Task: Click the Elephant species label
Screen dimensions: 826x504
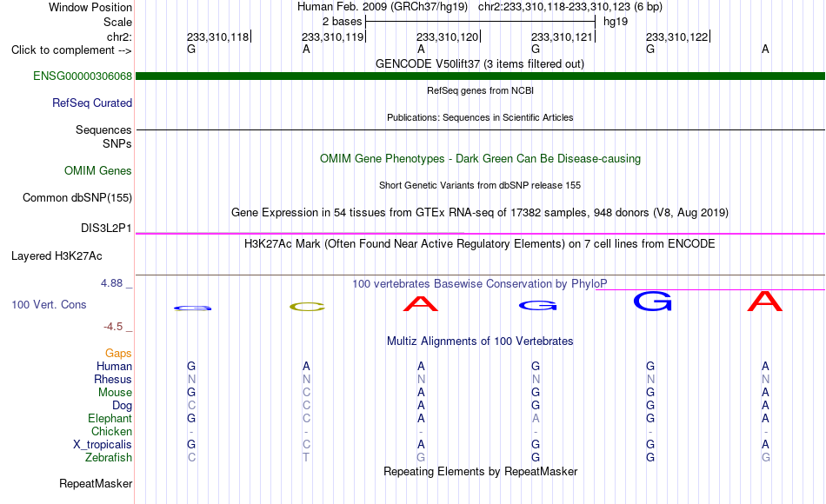Action: click(x=110, y=418)
